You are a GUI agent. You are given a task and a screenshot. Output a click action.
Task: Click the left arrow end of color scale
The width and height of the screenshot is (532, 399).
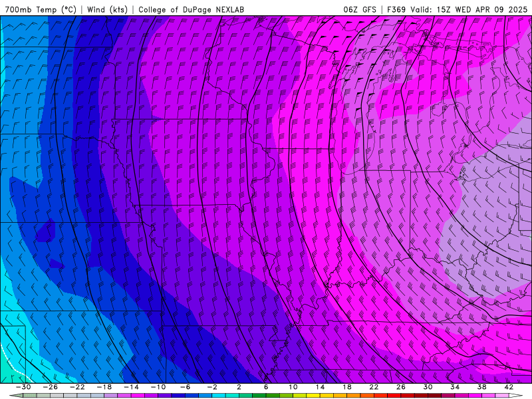point(16,396)
